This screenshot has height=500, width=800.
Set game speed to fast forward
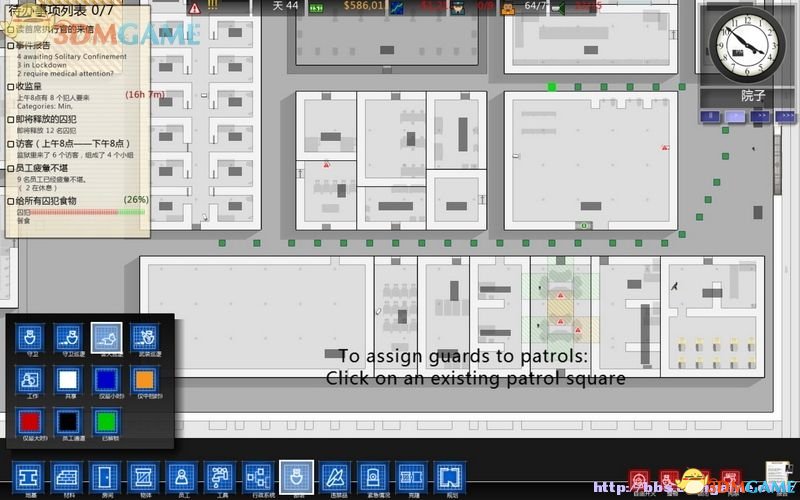[x=761, y=116]
